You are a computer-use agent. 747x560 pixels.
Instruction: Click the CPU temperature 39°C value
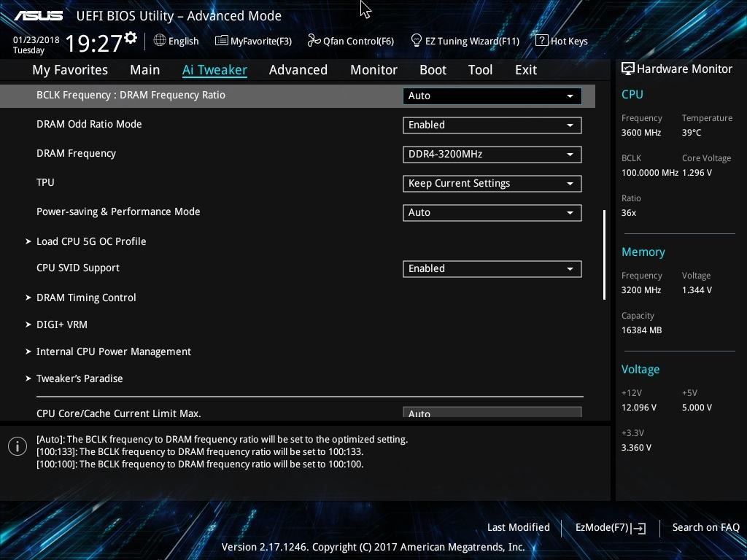pos(692,133)
